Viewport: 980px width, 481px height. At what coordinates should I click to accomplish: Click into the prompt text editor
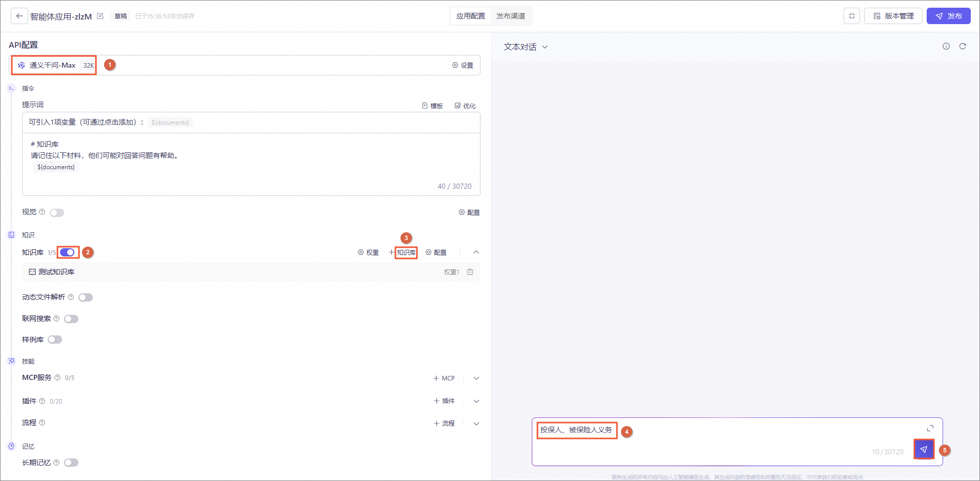point(251,164)
